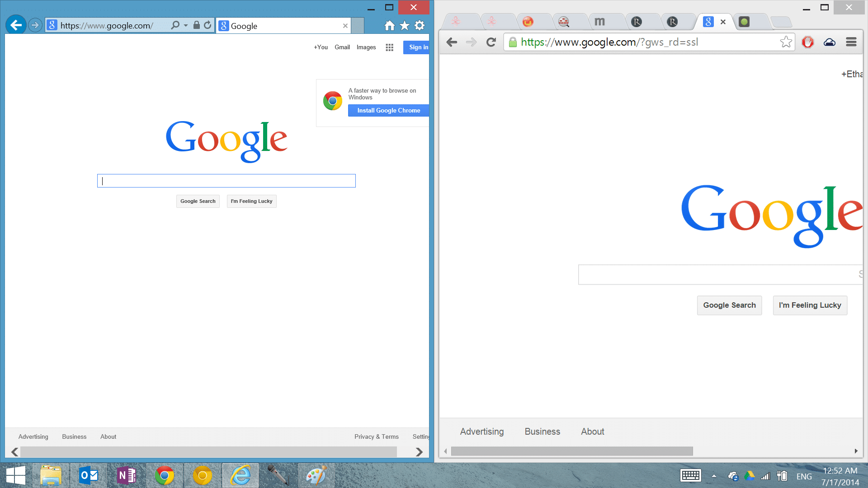Click the IE address bar URL
The height and width of the screenshot is (488, 868).
tap(107, 26)
